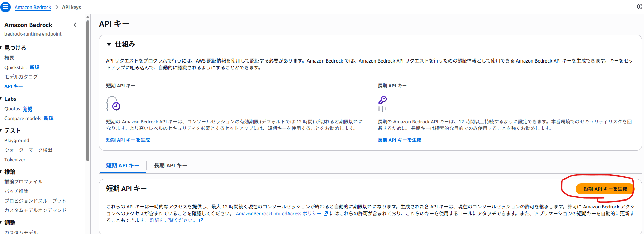Collapse the 見つける sidebar group

(x=1, y=48)
